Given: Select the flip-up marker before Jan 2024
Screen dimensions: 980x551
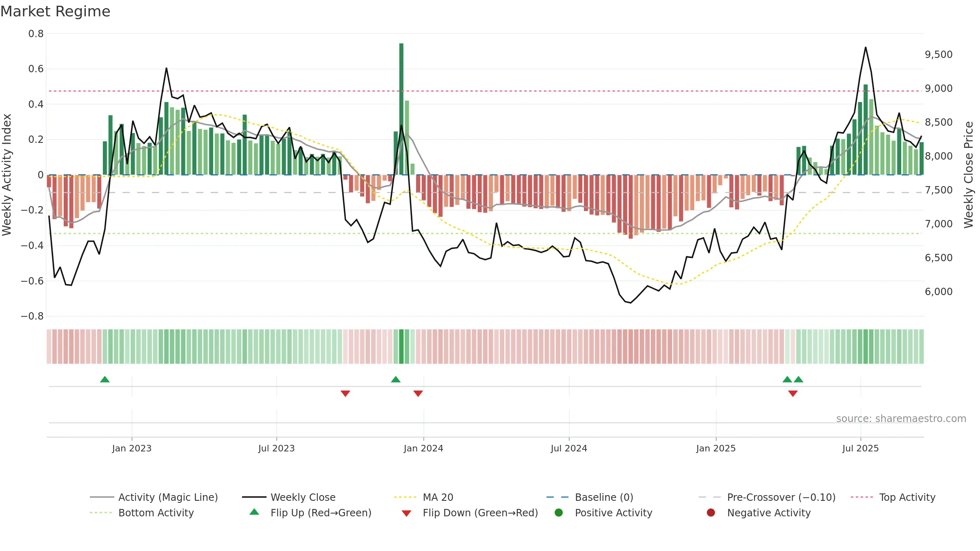Looking at the screenshot, I should coord(396,380).
